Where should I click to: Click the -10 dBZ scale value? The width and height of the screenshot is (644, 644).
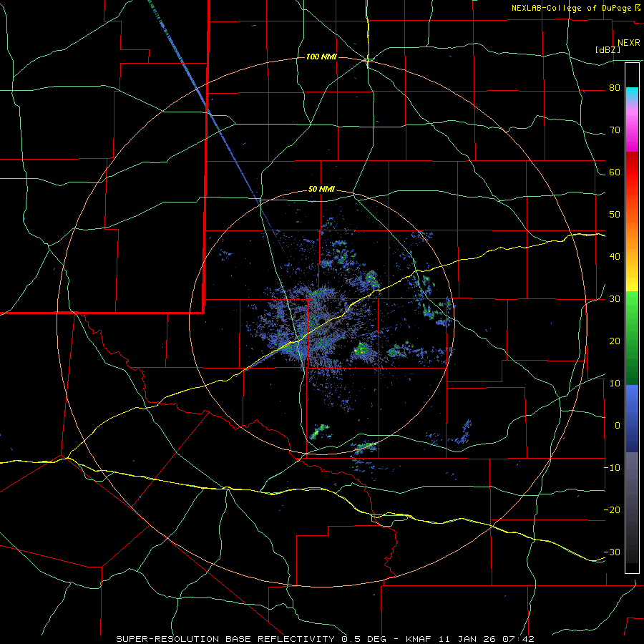pyautogui.click(x=612, y=468)
